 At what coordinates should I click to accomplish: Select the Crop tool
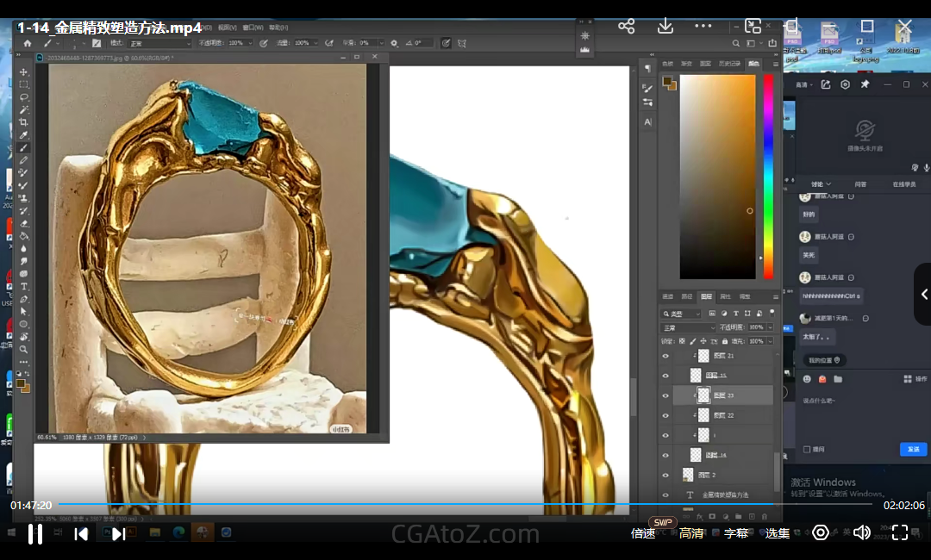(24, 122)
